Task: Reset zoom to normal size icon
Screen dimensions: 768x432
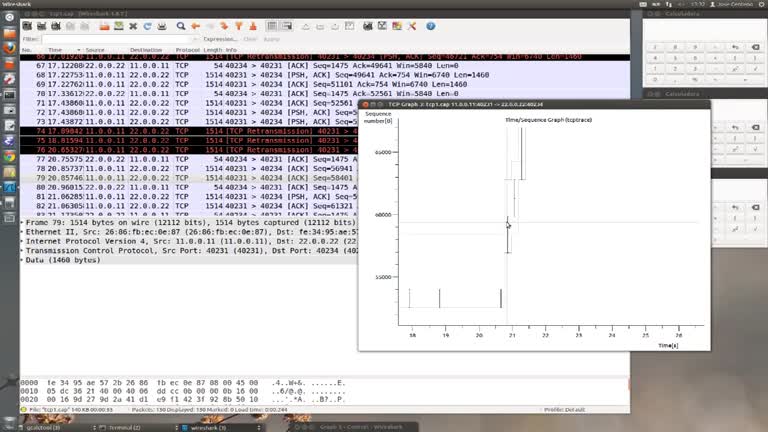Action: click(x=335, y=26)
